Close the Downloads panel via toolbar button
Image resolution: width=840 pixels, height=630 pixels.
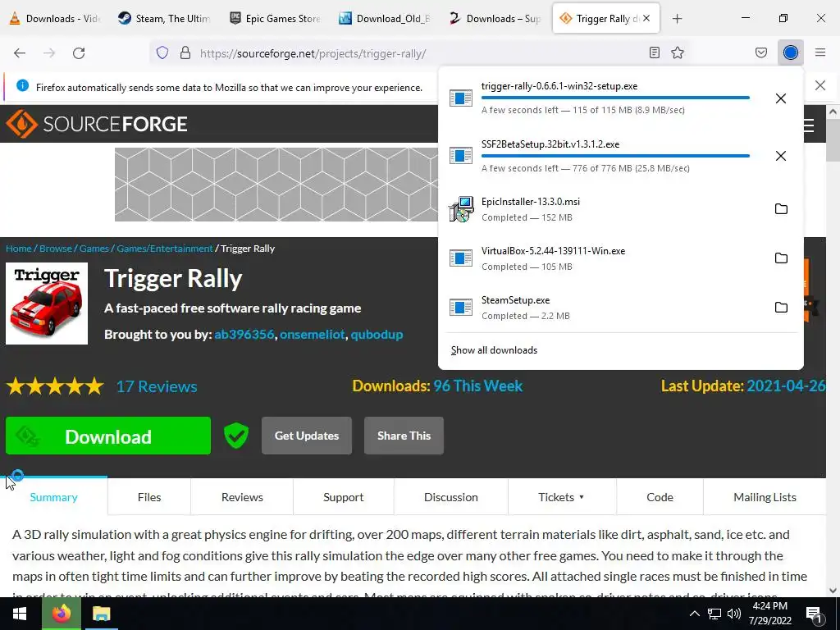791,52
